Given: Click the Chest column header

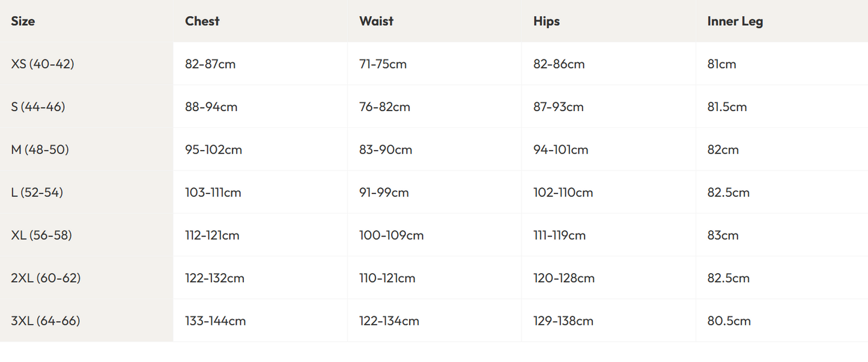Looking at the screenshot, I should tap(202, 21).
